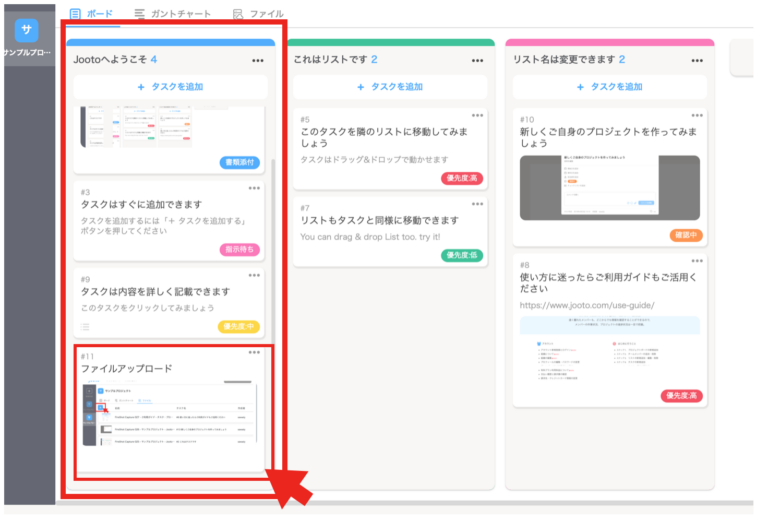This screenshot has width=768, height=520.
Task: Open task このタスクを隣のリストに移動してみましょう
Action: click(384, 138)
